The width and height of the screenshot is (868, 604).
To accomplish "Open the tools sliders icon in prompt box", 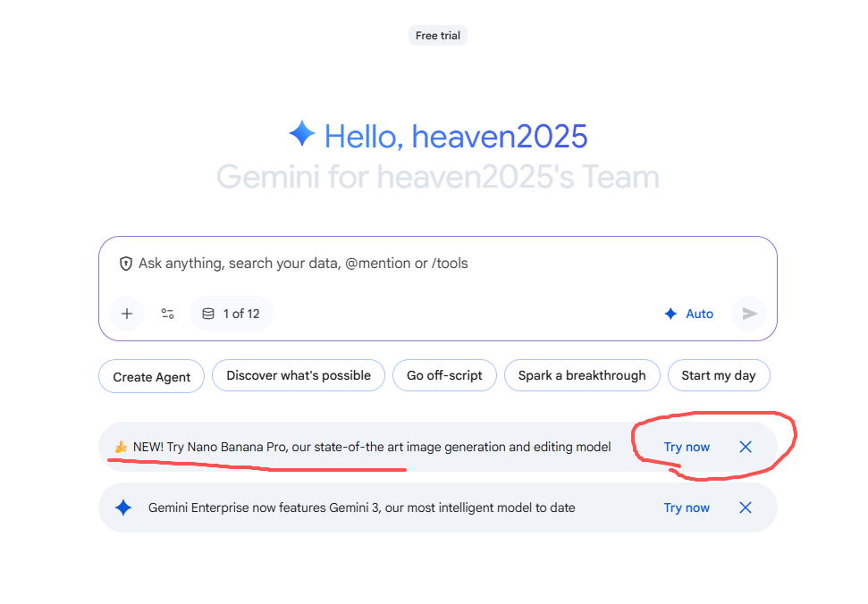I will pos(167,314).
